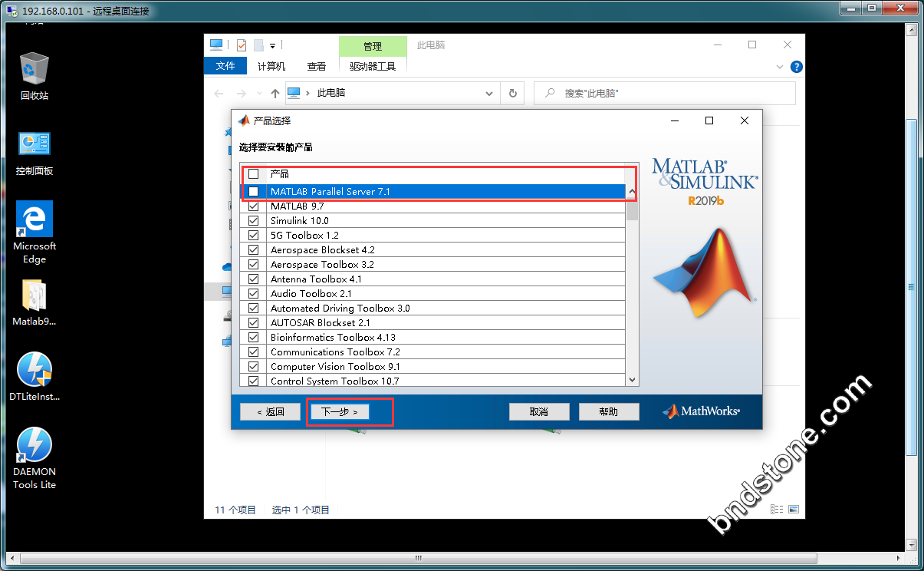The image size is (924, 571).
Task: Click the 下一步 button in the installer
Action: coord(340,412)
